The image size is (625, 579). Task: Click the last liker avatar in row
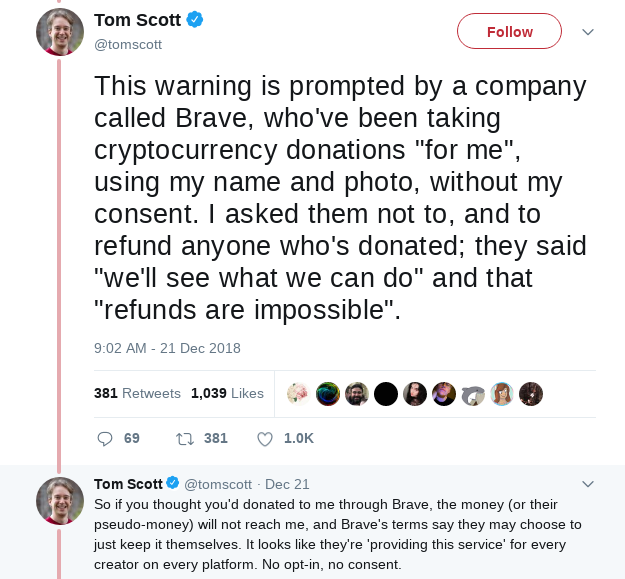(x=532, y=394)
